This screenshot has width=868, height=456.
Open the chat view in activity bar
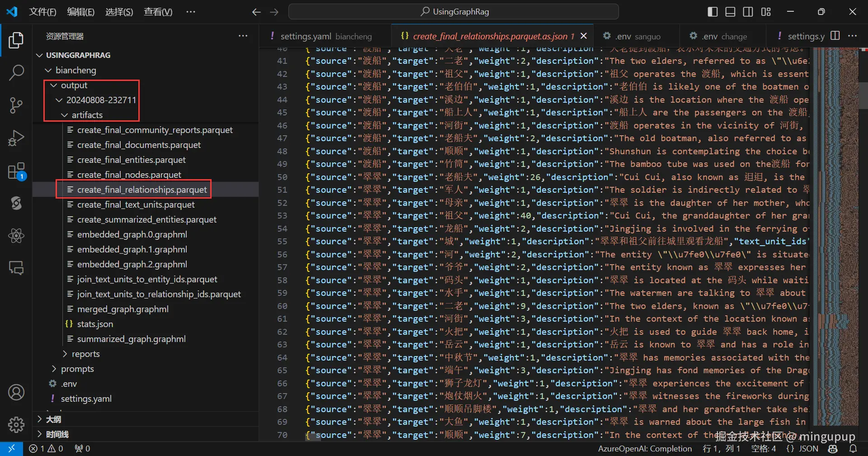point(16,268)
